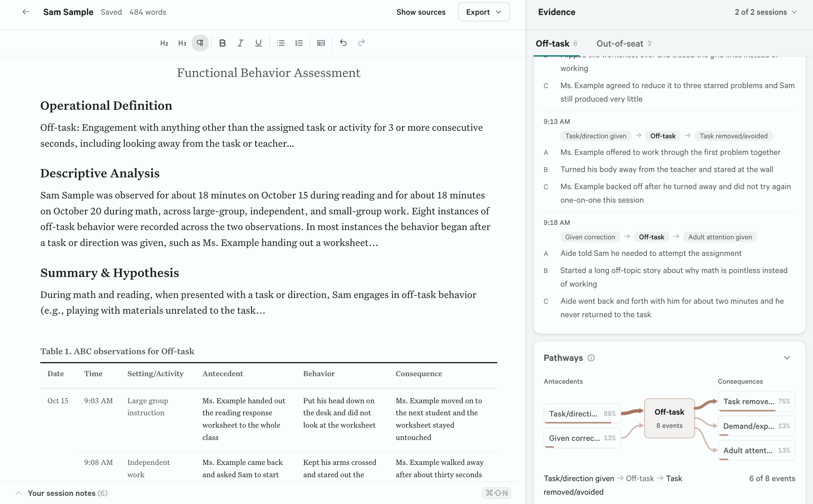Image resolution: width=813 pixels, height=504 pixels.
Task: Select the Demand/exp... 13% consequence
Action: [x=757, y=426]
